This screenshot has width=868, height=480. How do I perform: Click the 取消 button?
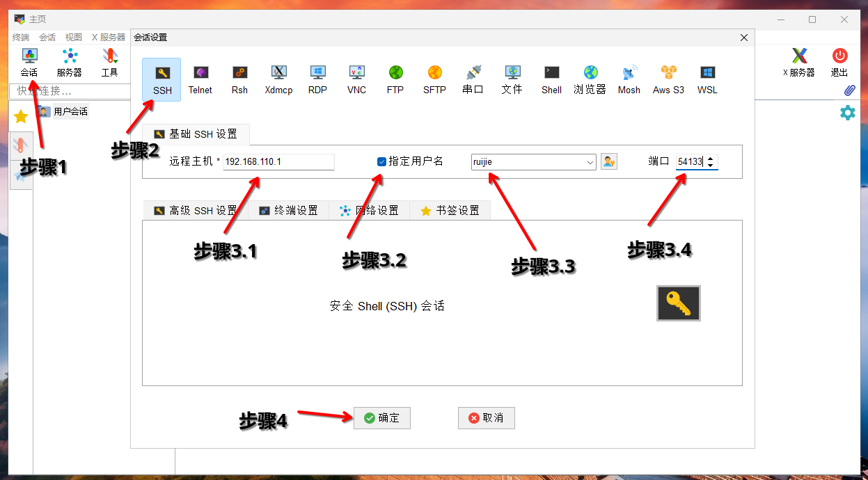coord(486,417)
